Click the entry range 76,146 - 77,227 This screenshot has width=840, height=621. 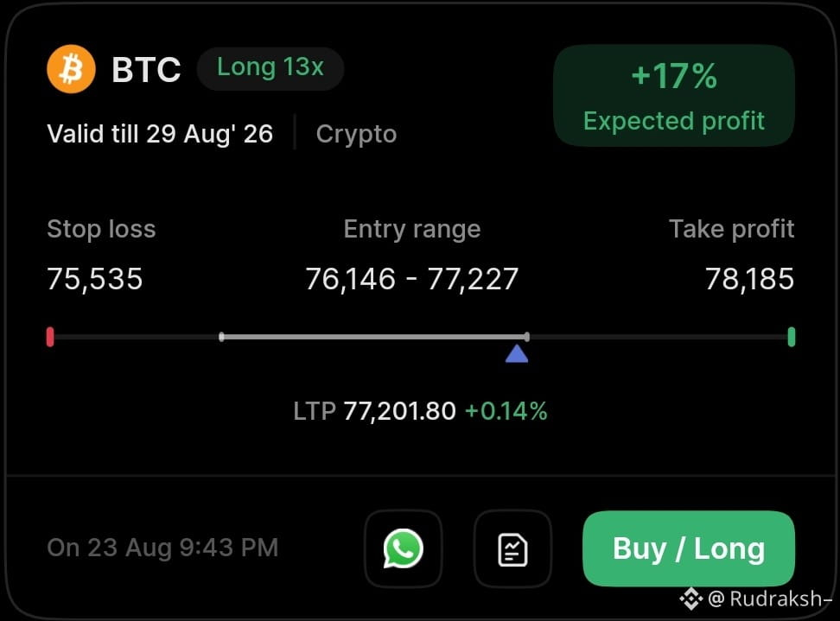(x=412, y=279)
